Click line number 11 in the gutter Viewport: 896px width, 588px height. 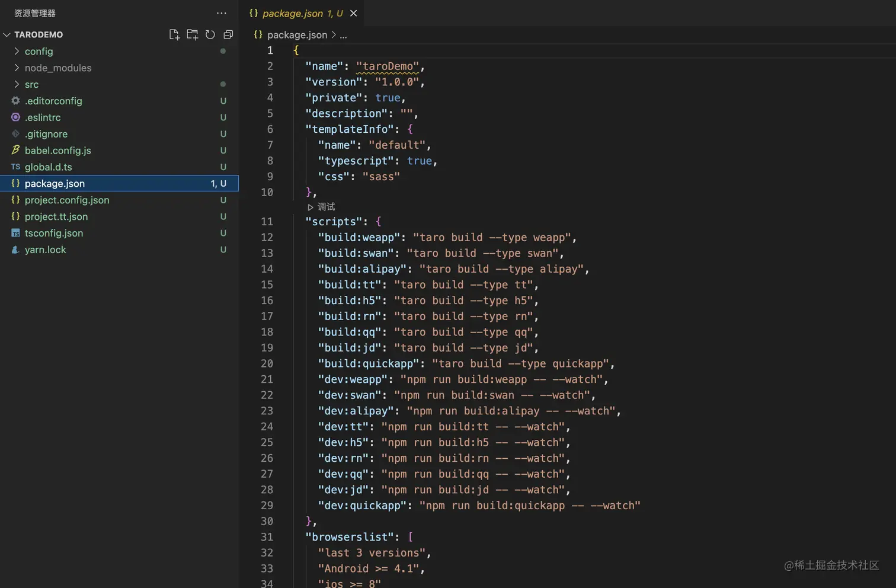point(267,222)
